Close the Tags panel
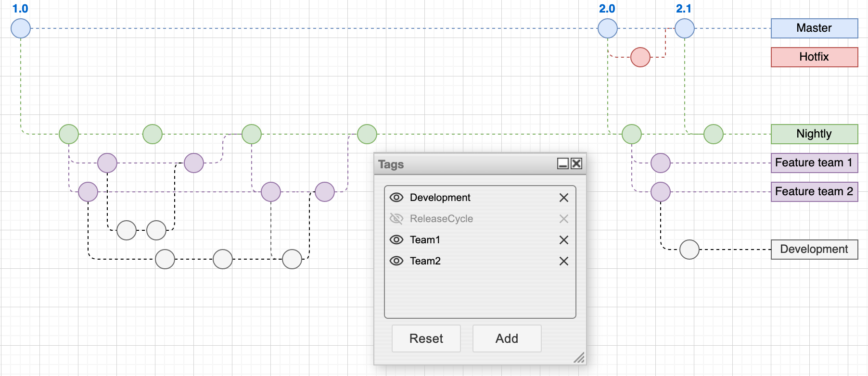The image size is (868, 376). coord(576,164)
